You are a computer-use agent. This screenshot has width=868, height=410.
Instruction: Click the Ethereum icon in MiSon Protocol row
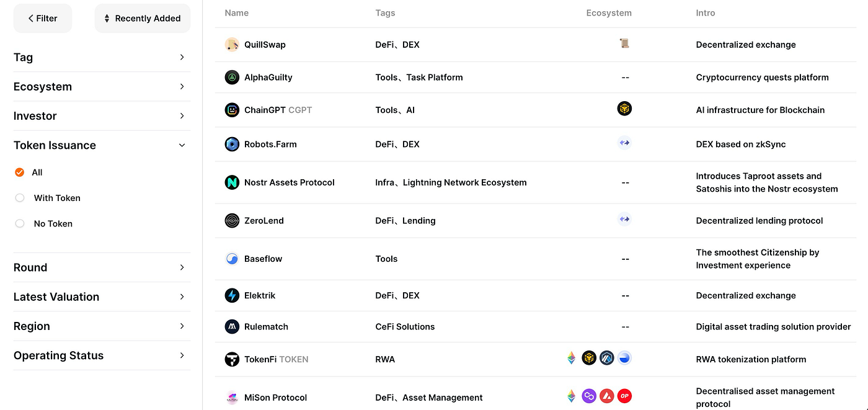[571, 396]
